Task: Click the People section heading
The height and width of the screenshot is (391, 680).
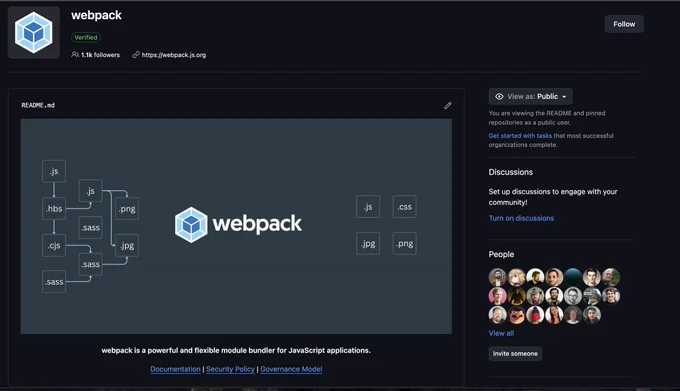Action: 501,254
